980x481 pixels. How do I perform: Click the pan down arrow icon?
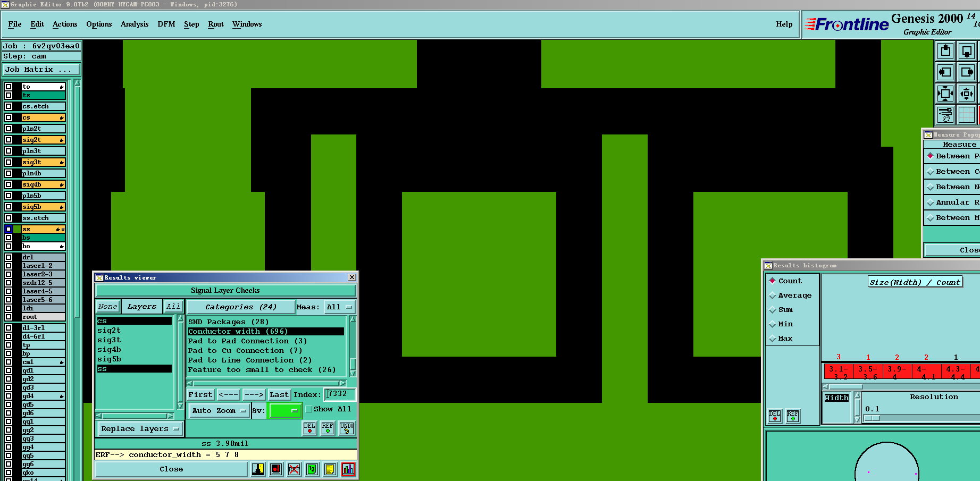967,51
